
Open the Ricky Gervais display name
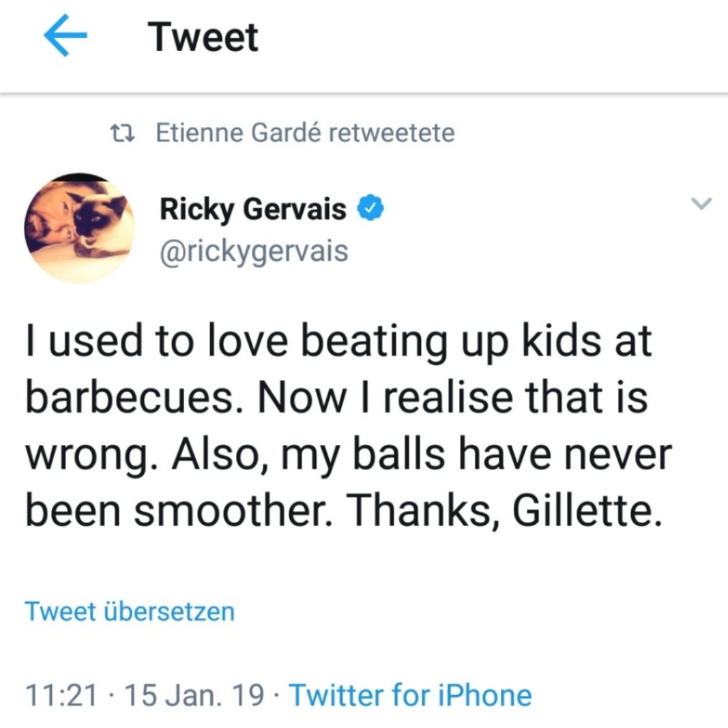(x=253, y=209)
